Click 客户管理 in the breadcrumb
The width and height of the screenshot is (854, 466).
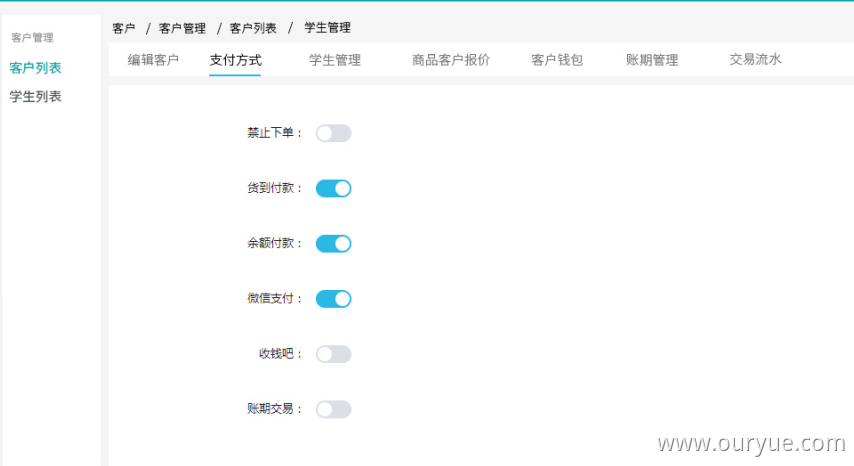coord(182,28)
